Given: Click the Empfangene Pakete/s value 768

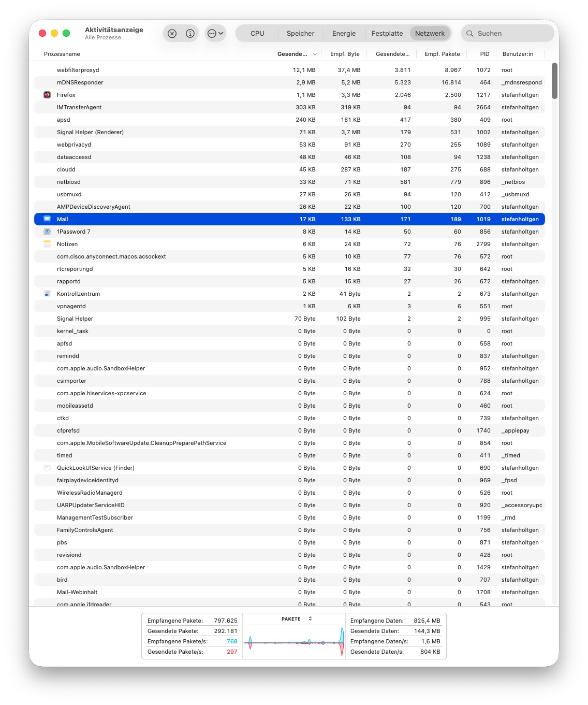Looking at the screenshot, I should (232, 641).
